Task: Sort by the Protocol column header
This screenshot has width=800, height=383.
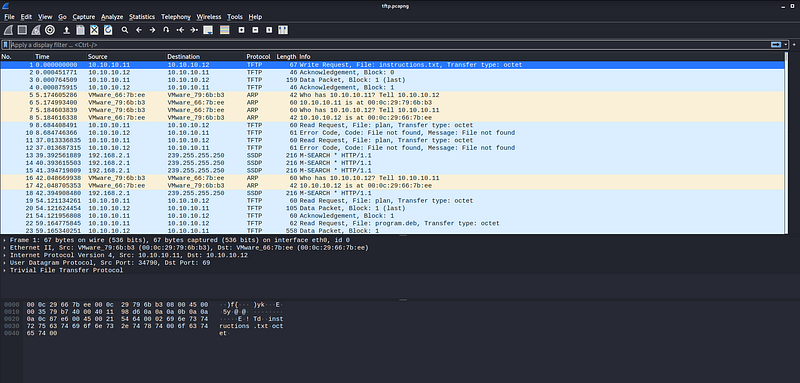Action: click(260, 57)
